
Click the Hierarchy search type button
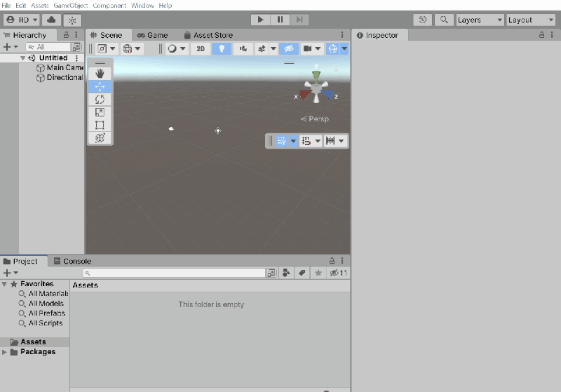tap(76, 47)
